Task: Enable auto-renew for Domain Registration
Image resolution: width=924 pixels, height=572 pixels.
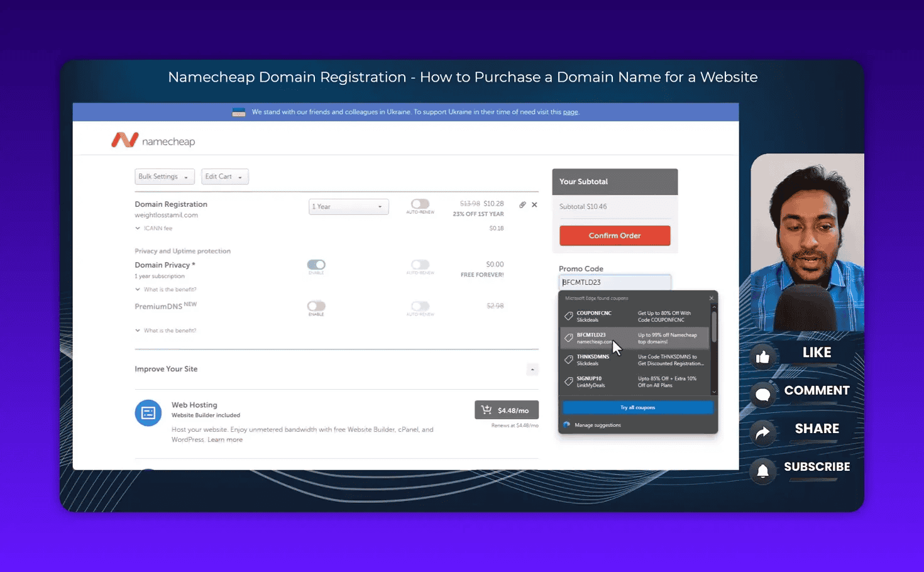Action: (420, 205)
